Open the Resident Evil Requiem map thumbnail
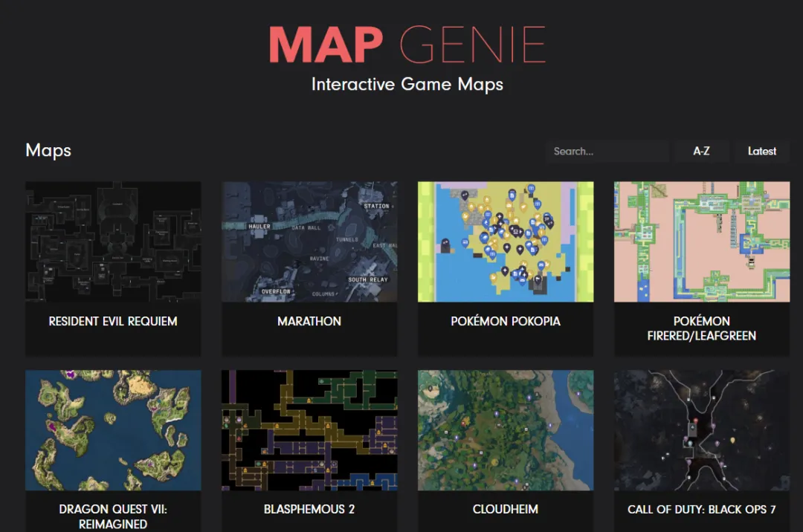 [113, 241]
